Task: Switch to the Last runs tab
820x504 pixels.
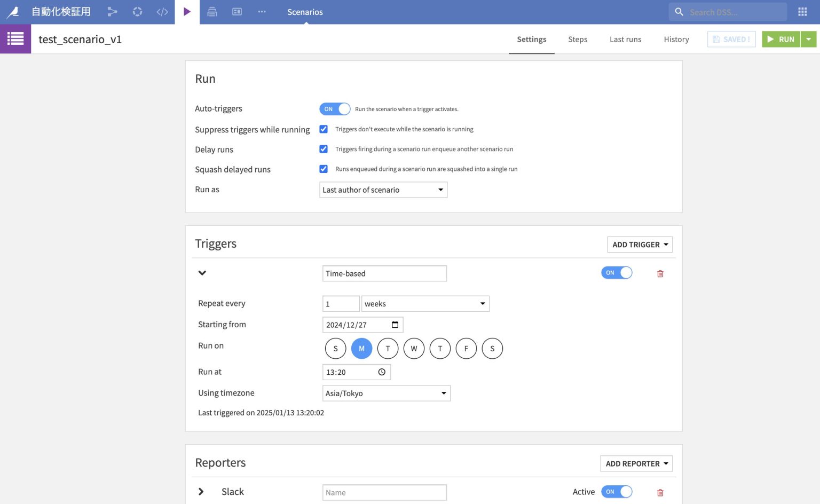Action: (625, 40)
